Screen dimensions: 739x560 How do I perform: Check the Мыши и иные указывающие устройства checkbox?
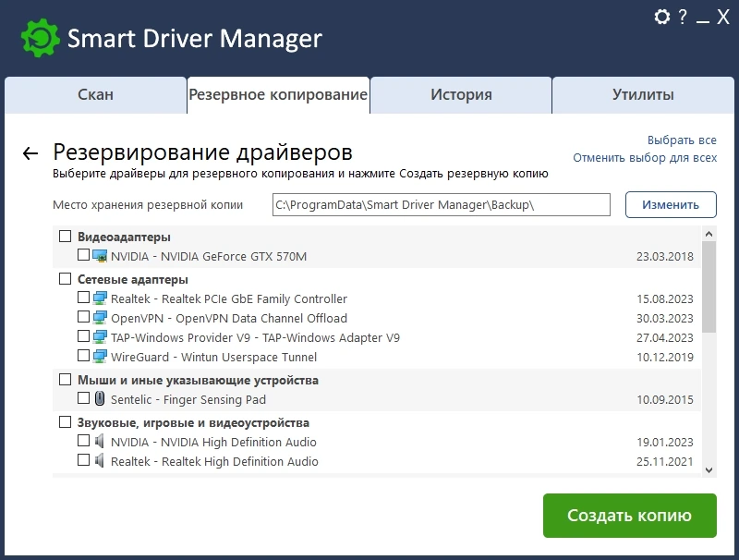pos(65,380)
